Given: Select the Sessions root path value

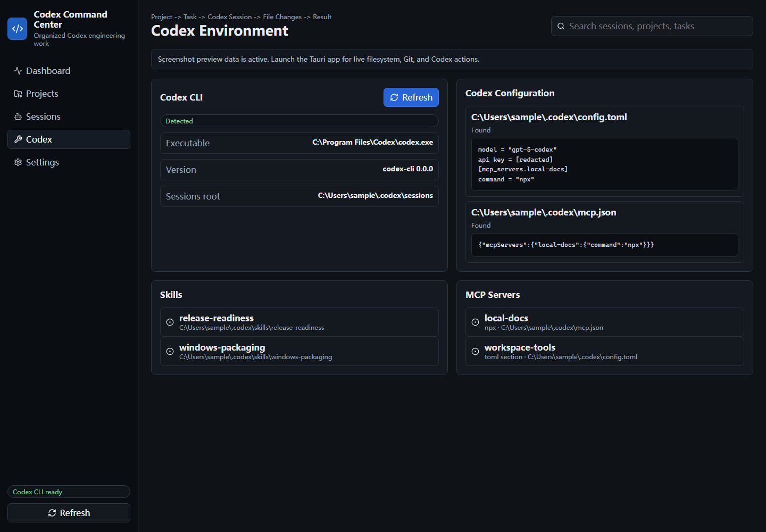Looking at the screenshot, I should [376, 195].
